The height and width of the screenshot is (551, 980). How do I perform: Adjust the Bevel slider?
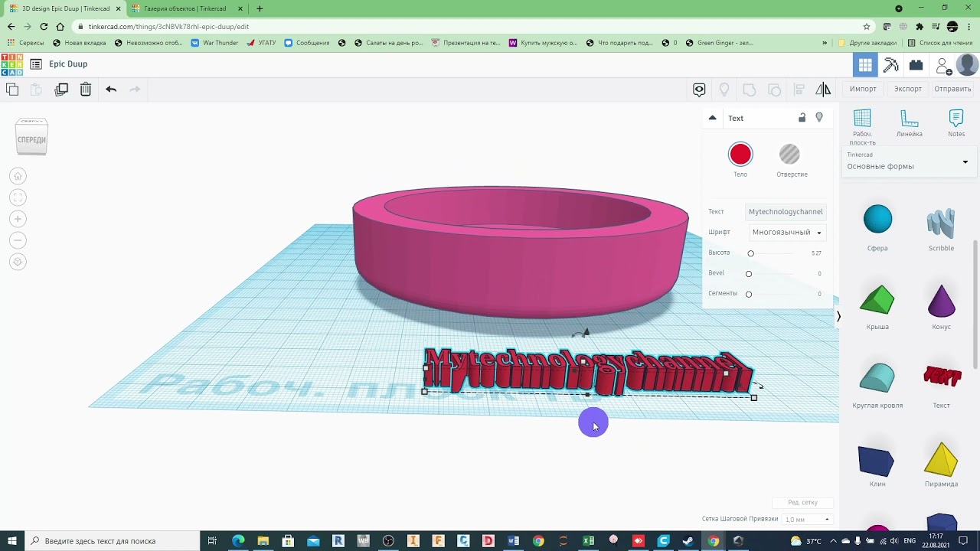tap(749, 274)
